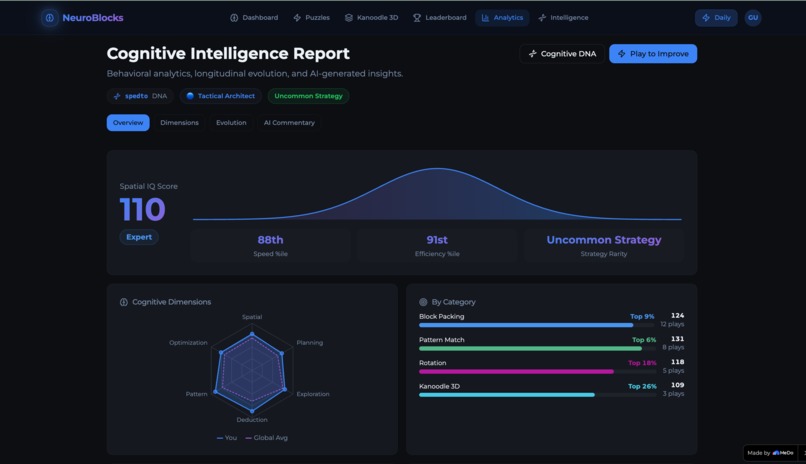Screen dimensions: 806x464
Task: Click the Pattern axis label on radar
Action: click(x=196, y=394)
